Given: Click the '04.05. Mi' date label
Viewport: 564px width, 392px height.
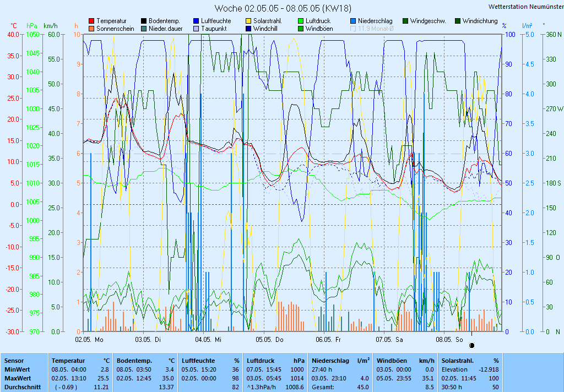Looking at the screenshot, I should [x=208, y=340].
